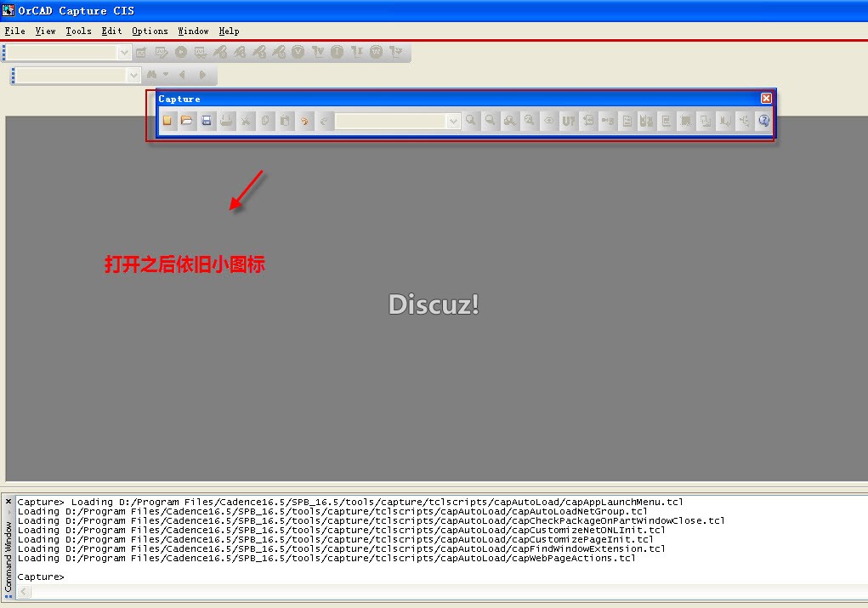The height and width of the screenshot is (608, 868).
Task: Expand the simulation profile dropdown arrow
Action: coord(125,53)
